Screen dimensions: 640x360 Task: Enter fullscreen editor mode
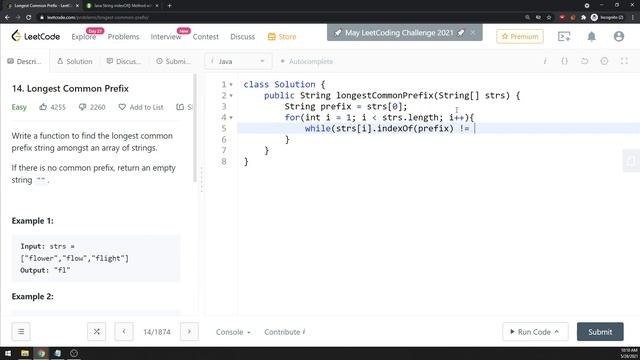click(624, 61)
